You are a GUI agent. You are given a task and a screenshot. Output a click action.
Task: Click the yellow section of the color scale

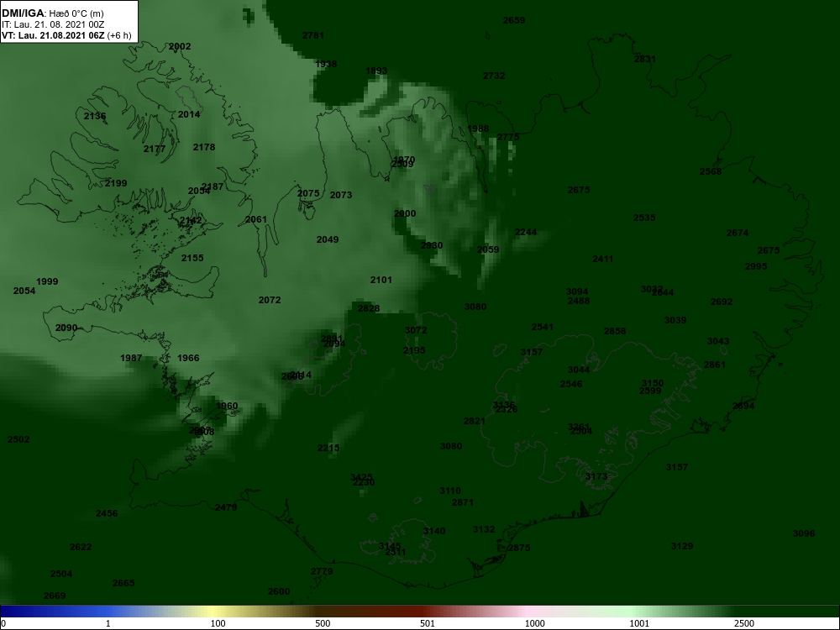coord(212,612)
